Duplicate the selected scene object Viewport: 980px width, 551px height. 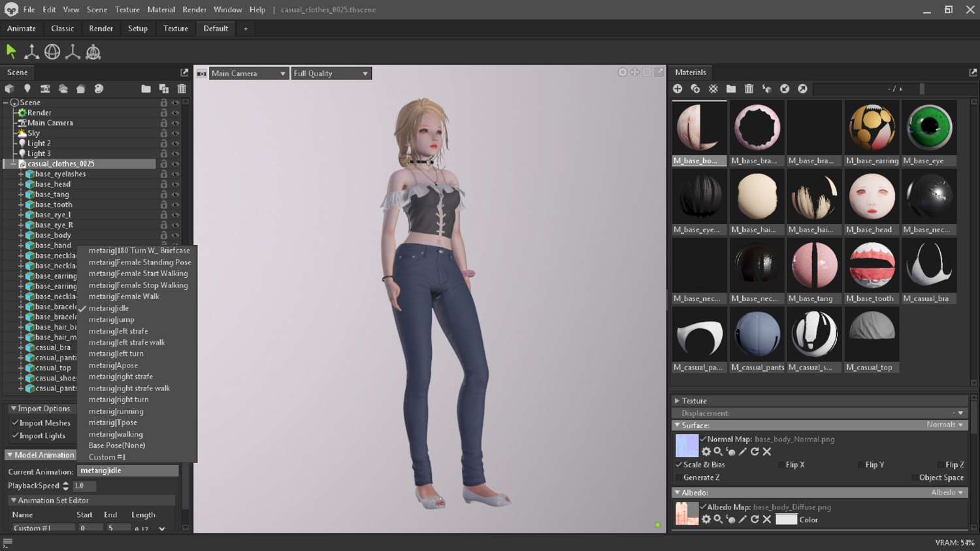point(164,89)
